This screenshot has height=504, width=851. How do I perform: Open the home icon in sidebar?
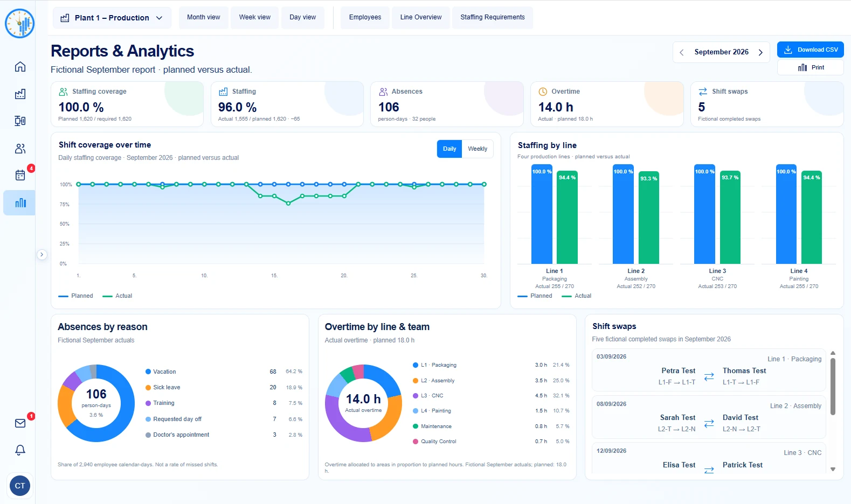(x=20, y=67)
